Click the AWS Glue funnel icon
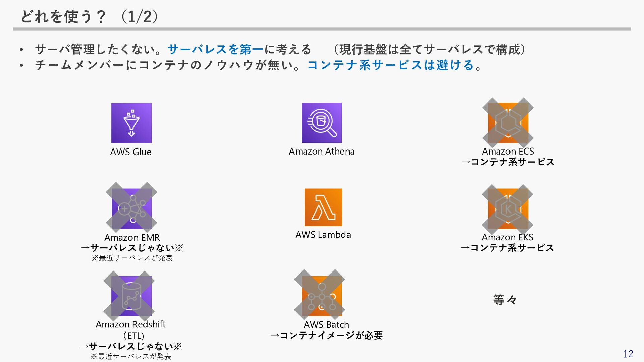Image resolution: width=644 pixels, height=362 pixels. point(131,123)
